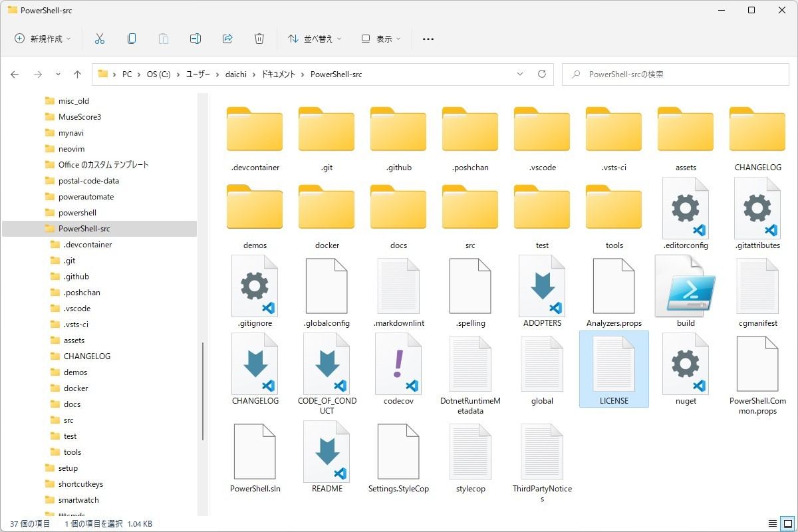Click the PowerShell-src search box

tap(676, 74)
